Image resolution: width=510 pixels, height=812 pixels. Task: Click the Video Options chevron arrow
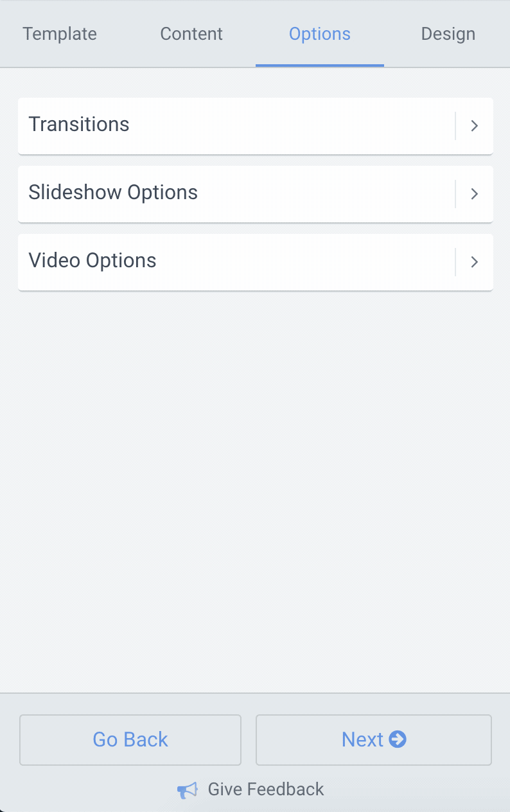(x=475, y=262)
